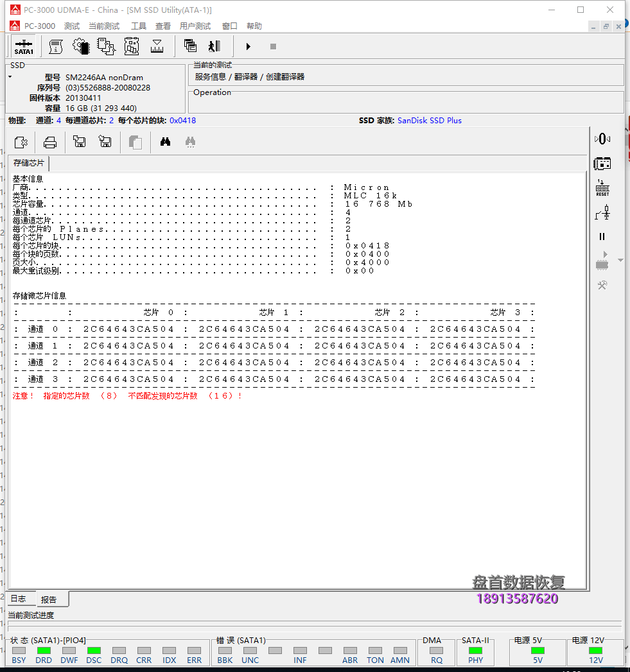Open the scroll-shaped info toolbar icon
Viewport: 630px width, 672px height.
(56, 46)
